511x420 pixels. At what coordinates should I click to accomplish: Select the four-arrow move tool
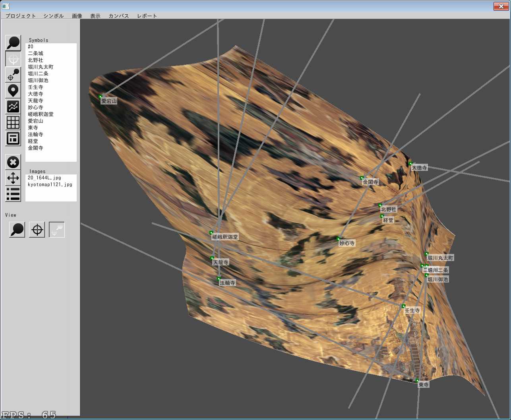13,178
